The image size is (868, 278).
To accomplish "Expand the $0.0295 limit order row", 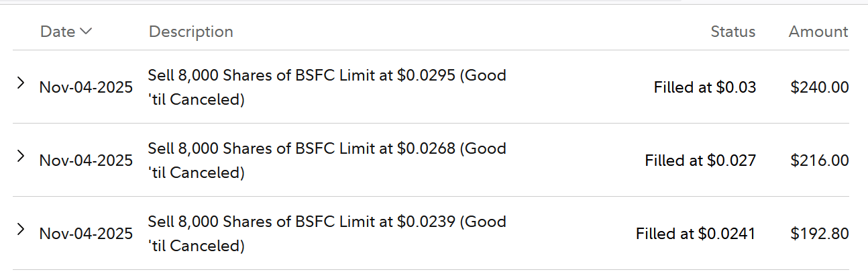I will [21, 83].
